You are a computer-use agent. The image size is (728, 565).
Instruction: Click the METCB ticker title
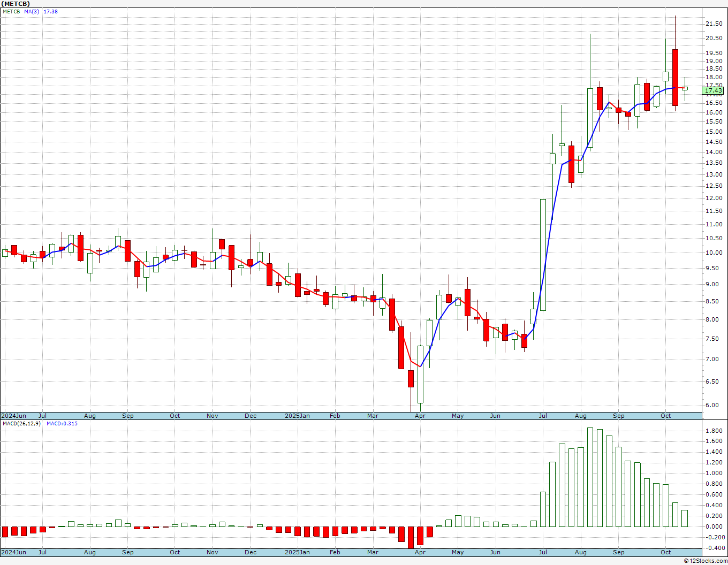[x=16, y=4]
